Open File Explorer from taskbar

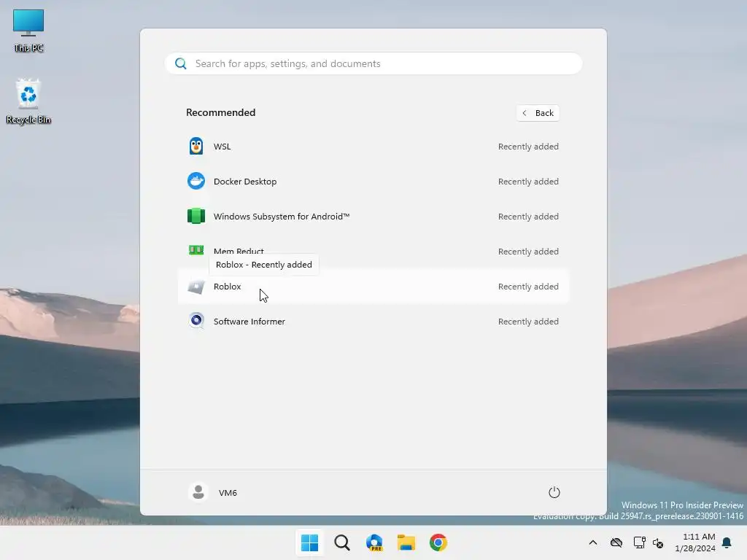(x=406, y=542)
